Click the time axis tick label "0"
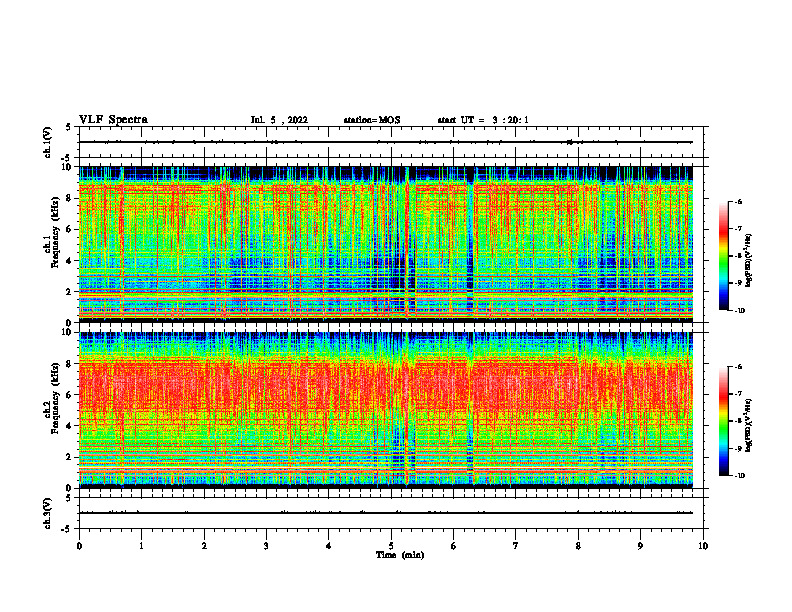 (x=79, y=546)
